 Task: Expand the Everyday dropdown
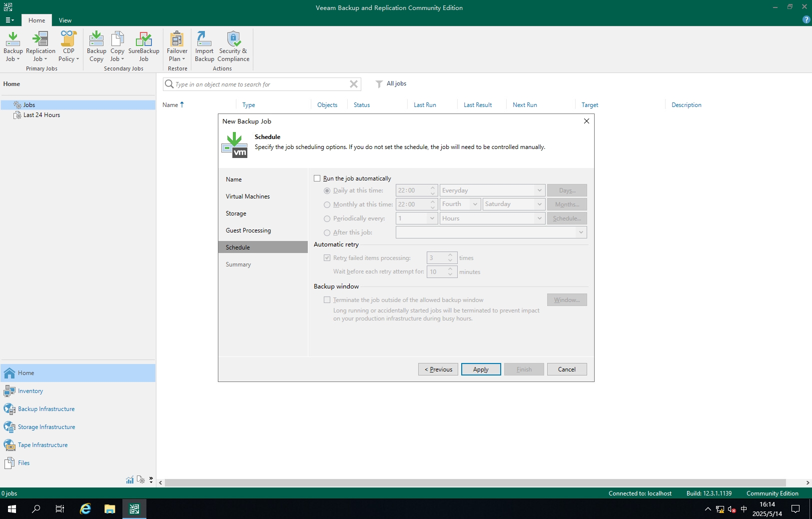pos(492,190)
